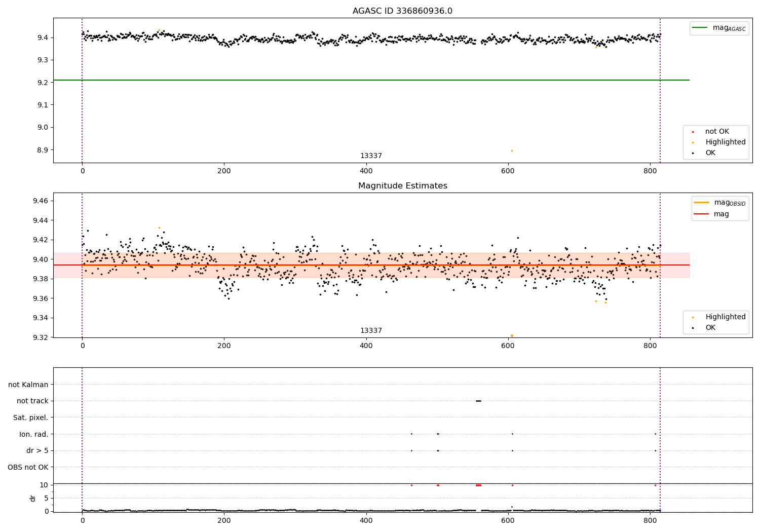Click the 5 tick on dr axis

[x=47, y=498]
